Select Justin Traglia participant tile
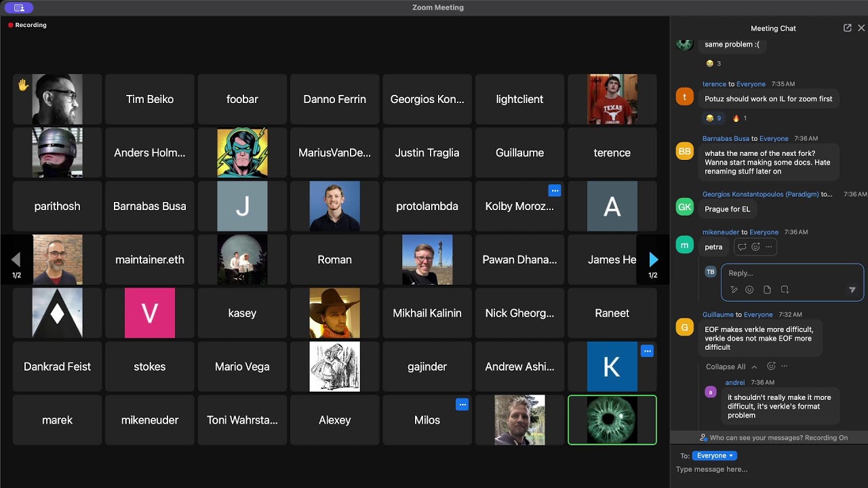The width and height of the screenshot is (868, 488). (x=427, y=152)
